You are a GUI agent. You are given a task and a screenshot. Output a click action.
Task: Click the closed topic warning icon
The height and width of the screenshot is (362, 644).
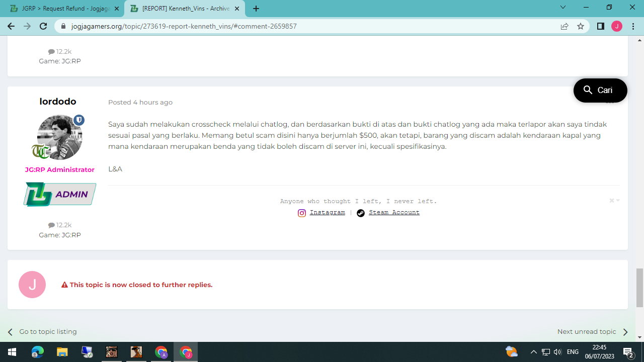[64, 285]
